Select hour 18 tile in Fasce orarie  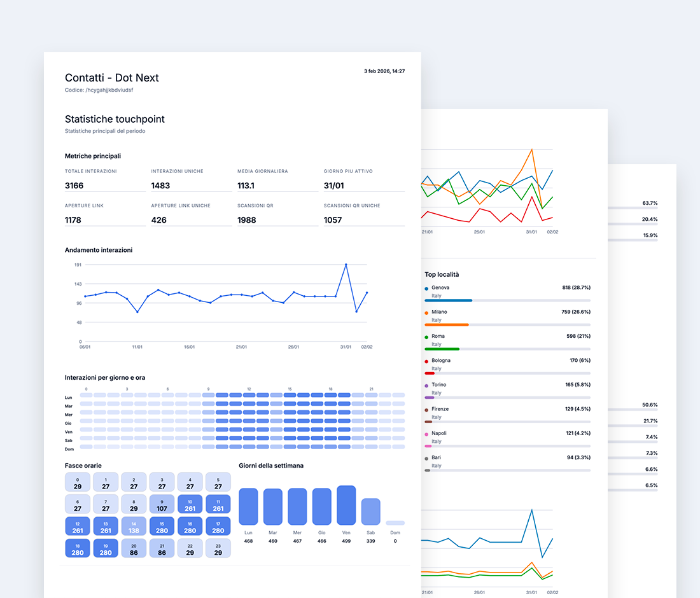click(x=78, y=548)
